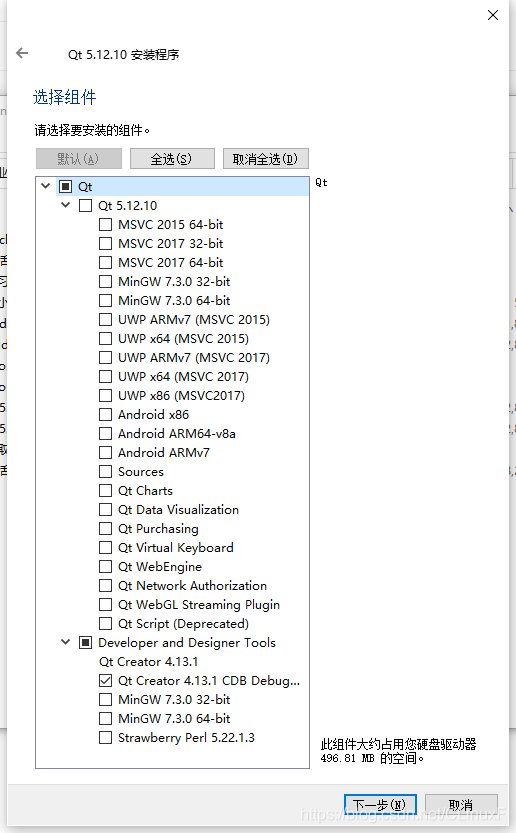Click the 选择组件 heading text
This screenshot has height=833, width=516.
pos(65,97)
